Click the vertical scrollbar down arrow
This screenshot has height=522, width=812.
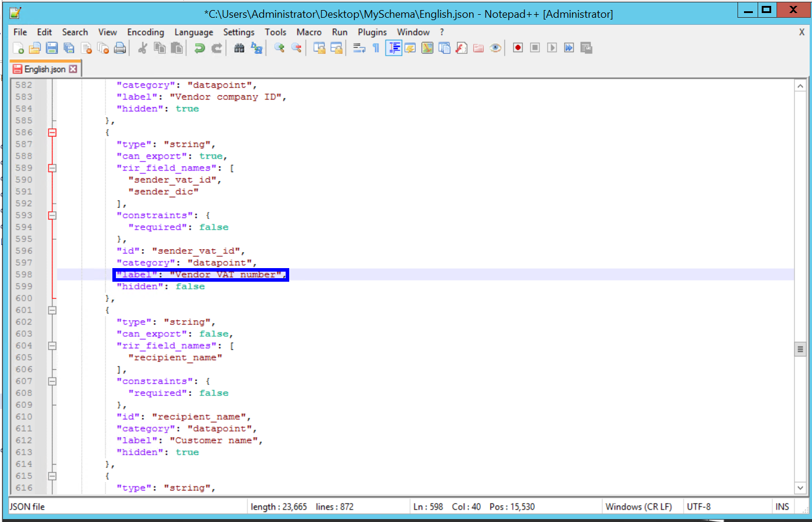click(x=800, y=488)
